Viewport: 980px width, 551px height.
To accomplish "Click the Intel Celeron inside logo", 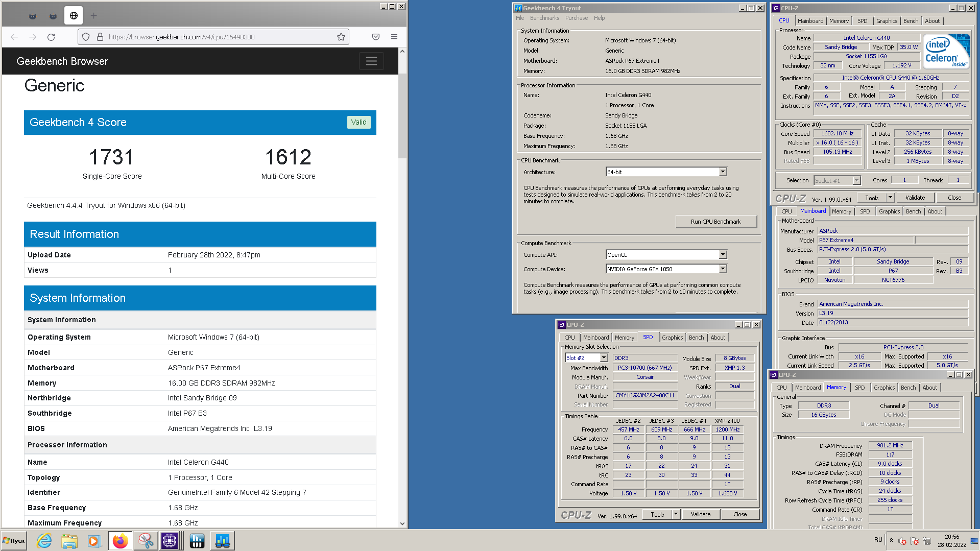I will tap(946, 51).
